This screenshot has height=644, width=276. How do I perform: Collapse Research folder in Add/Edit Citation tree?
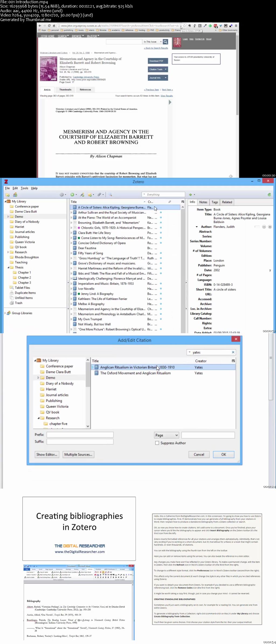coord(38,418)
